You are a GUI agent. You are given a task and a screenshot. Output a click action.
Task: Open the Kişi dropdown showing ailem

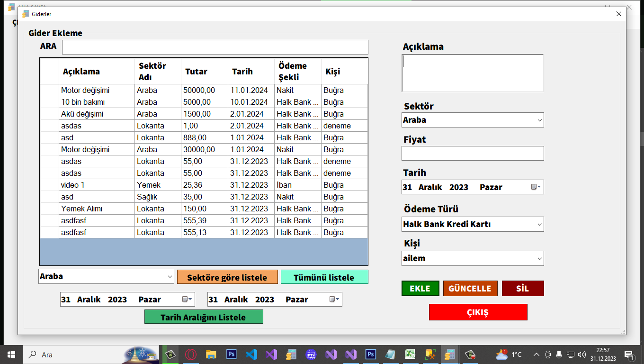tap(539, 259)
